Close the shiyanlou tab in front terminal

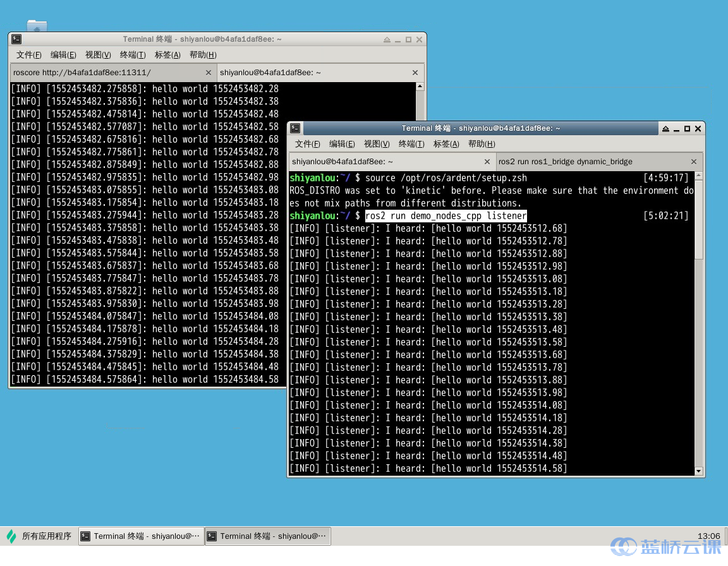click(487, 162)
